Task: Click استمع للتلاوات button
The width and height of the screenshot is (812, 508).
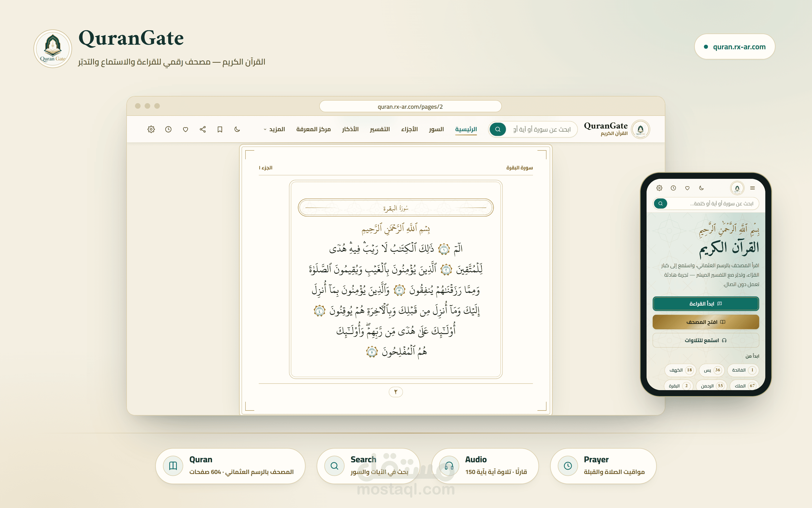Action: point(706,340)
